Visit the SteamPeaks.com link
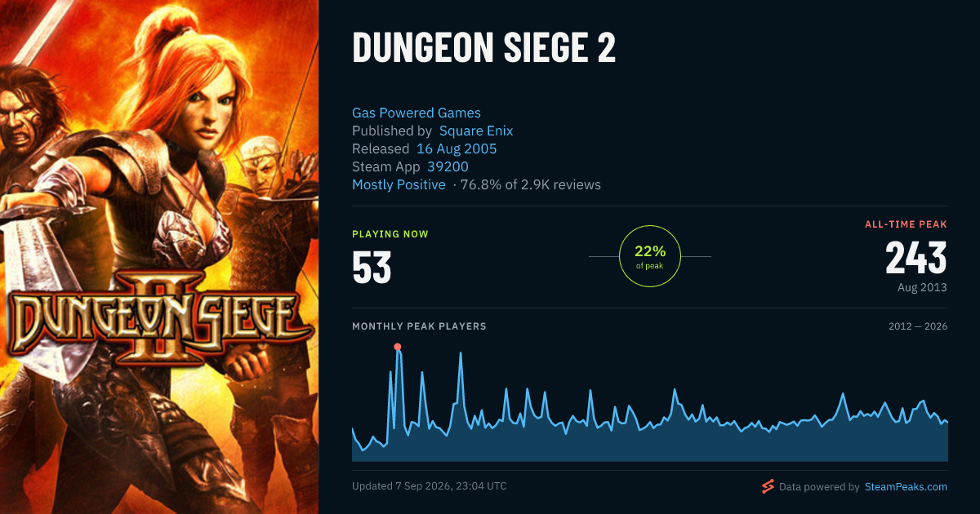Viewport: 980px width, 514px height. 906,486
